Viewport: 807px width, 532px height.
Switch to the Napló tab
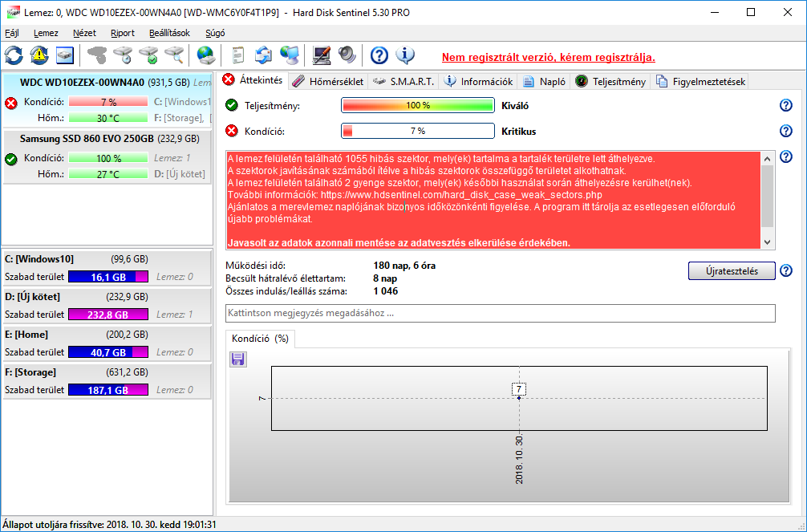click(x=545, y=81)
